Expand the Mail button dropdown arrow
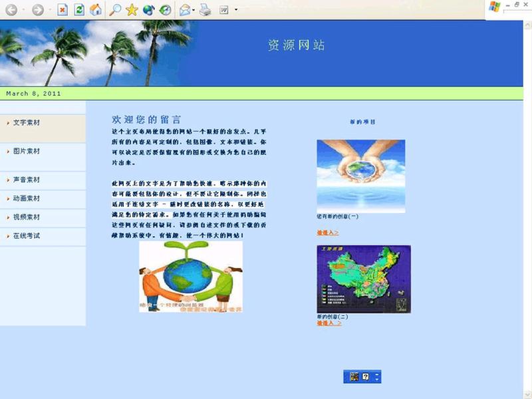Image resolution: width=532 pixels, height=399 pixels. [194, 10]
